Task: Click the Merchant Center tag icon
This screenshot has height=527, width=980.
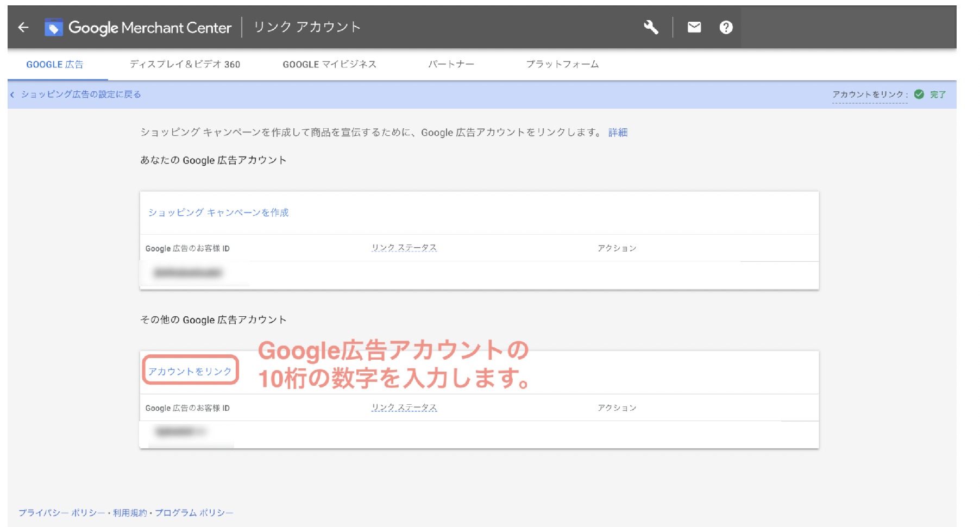Action: pos(55,27)
